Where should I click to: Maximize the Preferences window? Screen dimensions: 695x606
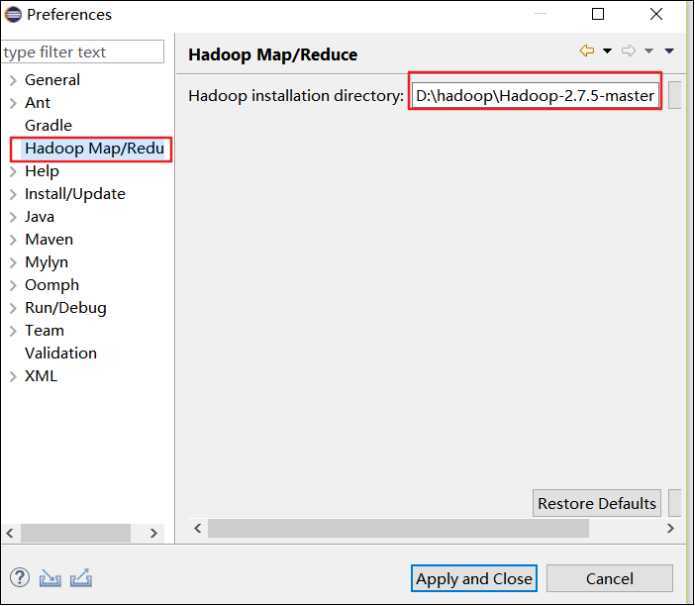coord(598,14)
